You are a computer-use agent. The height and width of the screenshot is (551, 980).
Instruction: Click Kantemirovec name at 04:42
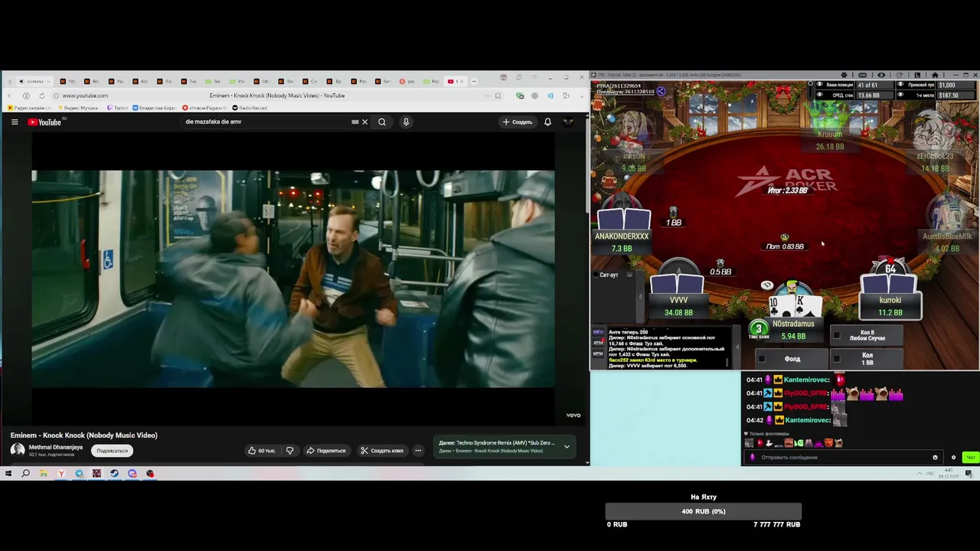807,420
